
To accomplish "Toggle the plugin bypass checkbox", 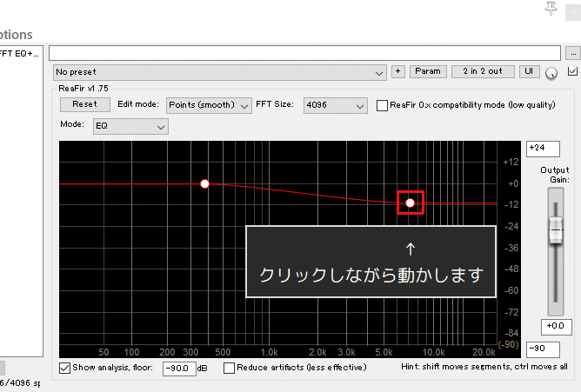I will [571, 71].
